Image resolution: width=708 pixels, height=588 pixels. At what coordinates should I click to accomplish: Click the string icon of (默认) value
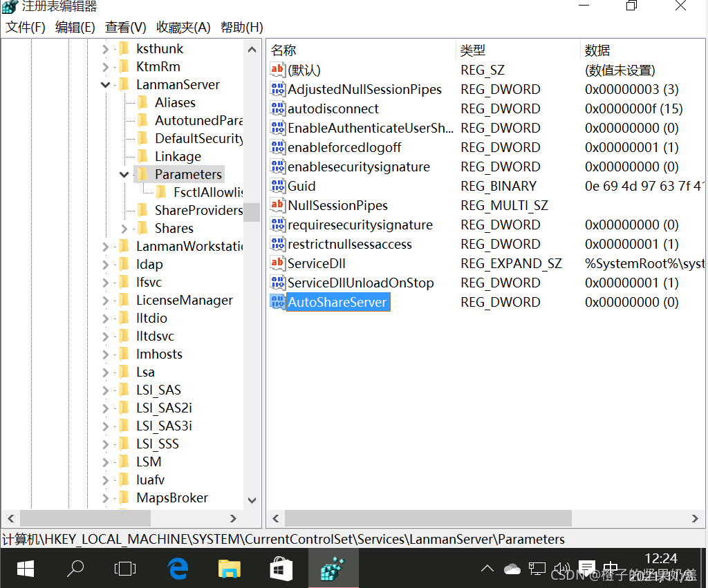[278, 70]
